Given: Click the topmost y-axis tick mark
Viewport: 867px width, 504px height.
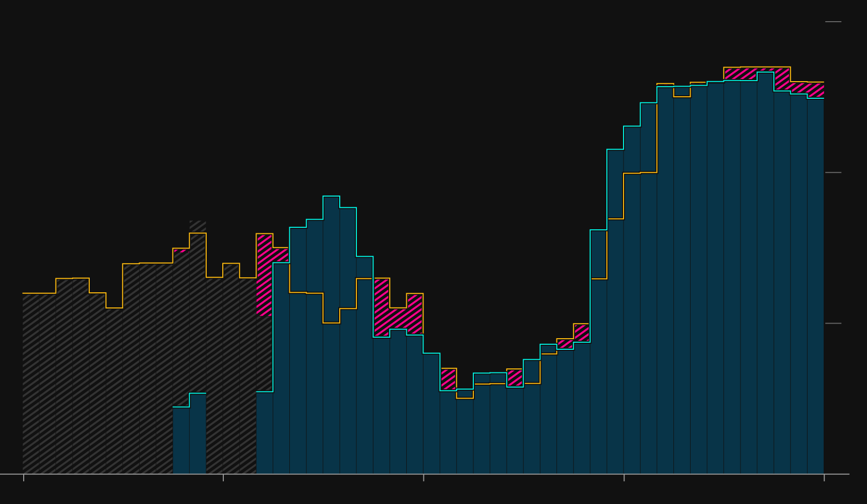Looking at the screenshot, I should [x=833, y=22].
